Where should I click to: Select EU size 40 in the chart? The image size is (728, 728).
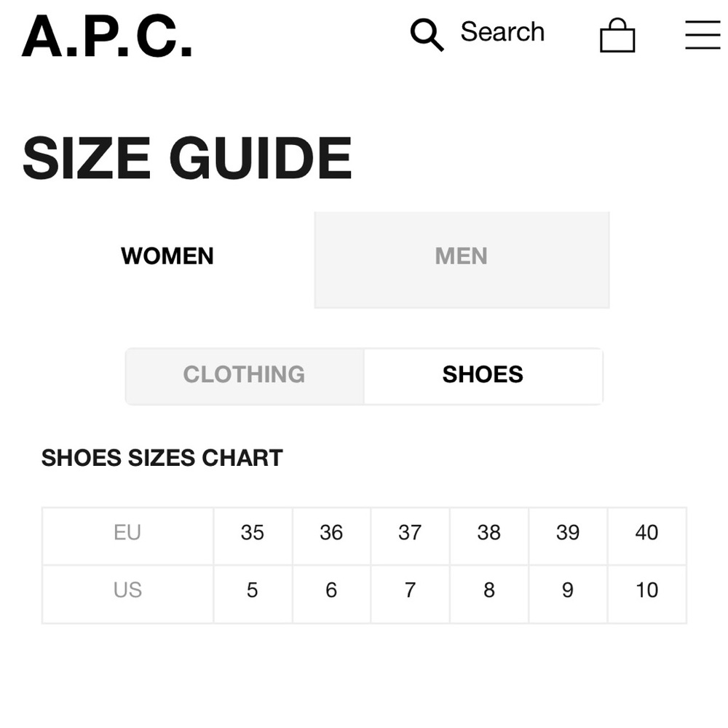coord(646,534)
